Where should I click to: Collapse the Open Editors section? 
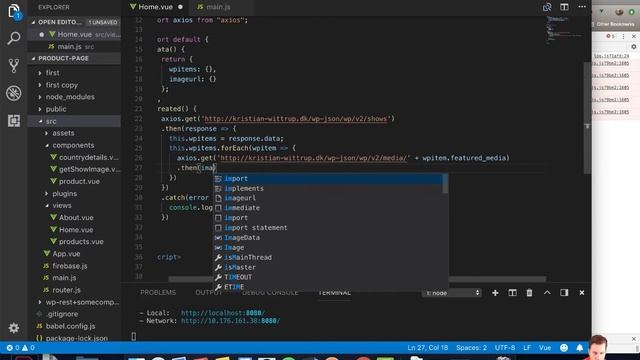[x=75, y=22]
